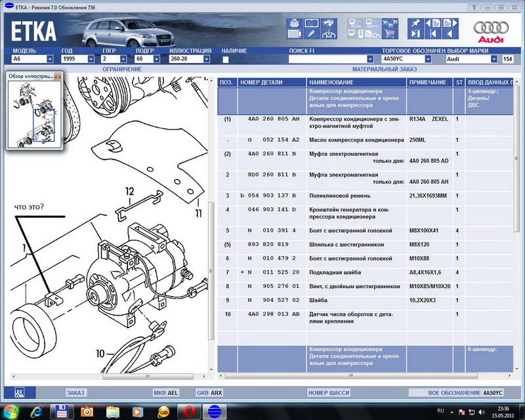Jump to first with skip-back icon
This screenshot has height=420, width=525.
tap(433, 34)
